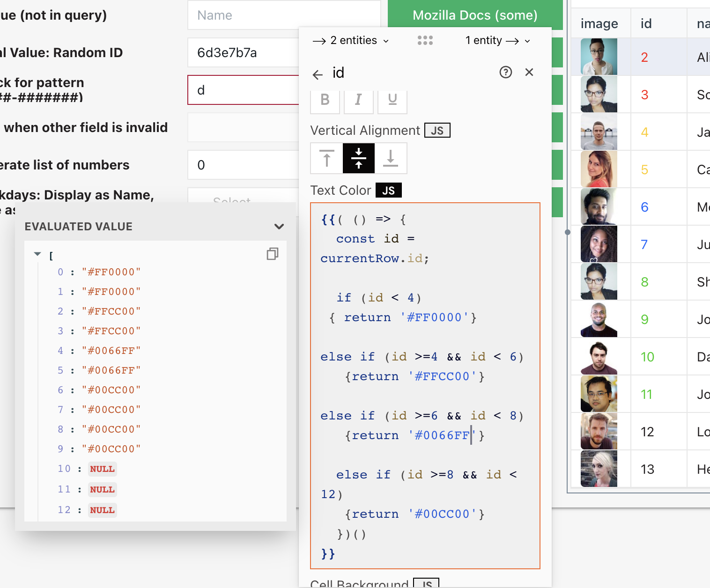Expand the 2 entities dropdown
The height and width of the screenshot is (588, 710).
(x=351, y=41)
